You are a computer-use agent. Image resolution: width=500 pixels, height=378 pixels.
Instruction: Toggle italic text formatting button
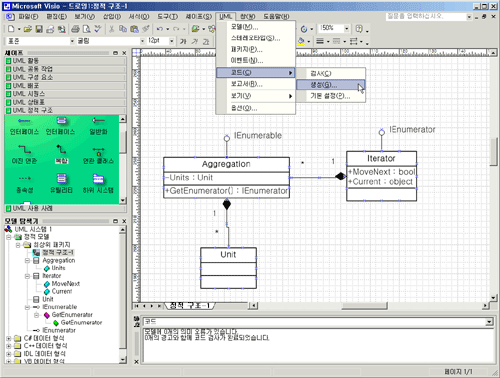tap(195, 41)
